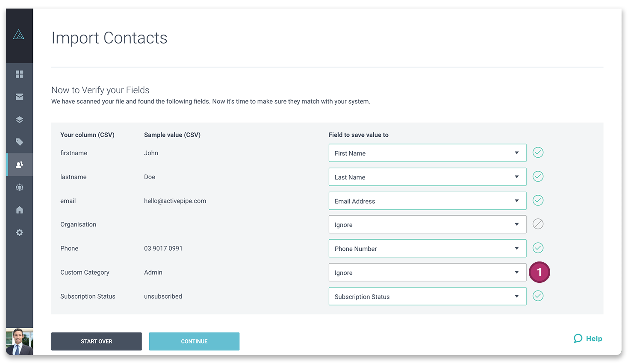Select the contacts people icon in sidebar
Image resolution: width=628 pixels, height=364 pixels.
coord(20,164)
